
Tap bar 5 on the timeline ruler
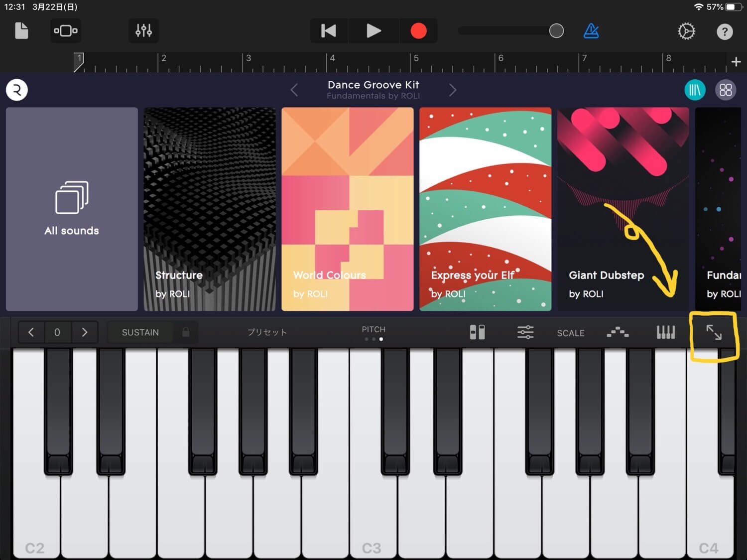(x=416, y=58)
